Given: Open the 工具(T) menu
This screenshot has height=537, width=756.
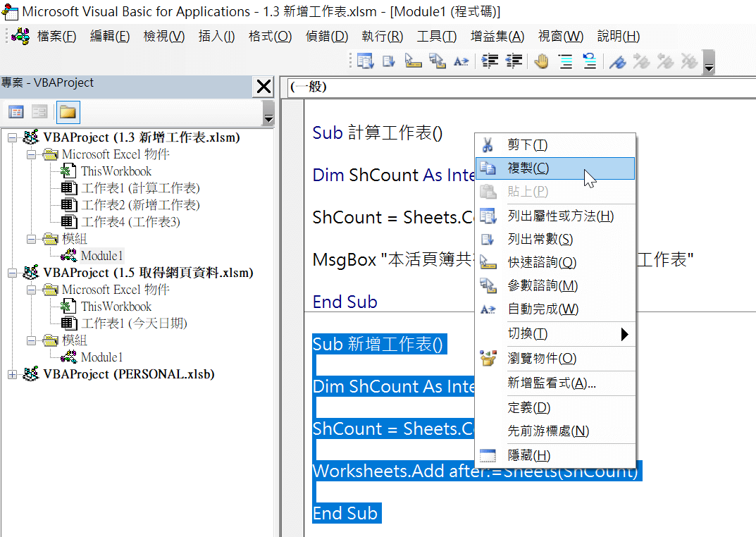Looking at the screenshot, I should (x=436, y=36).
